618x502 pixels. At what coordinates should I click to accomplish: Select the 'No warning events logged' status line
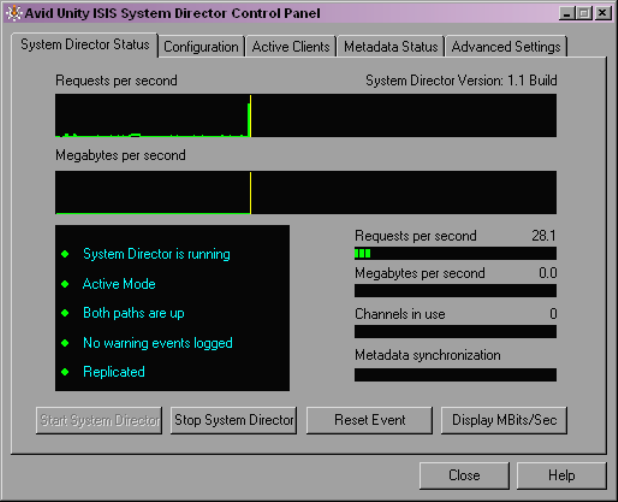pyautogui.click(x=158, y=343)
